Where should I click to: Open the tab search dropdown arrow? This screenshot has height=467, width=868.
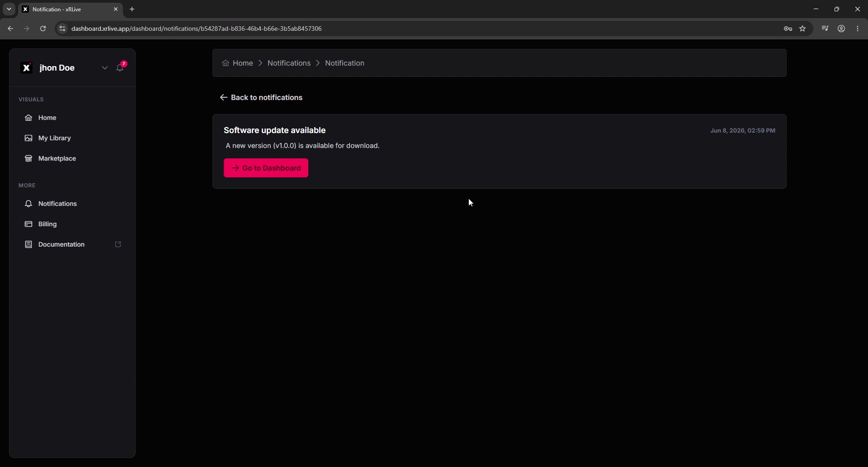point(9,9)
